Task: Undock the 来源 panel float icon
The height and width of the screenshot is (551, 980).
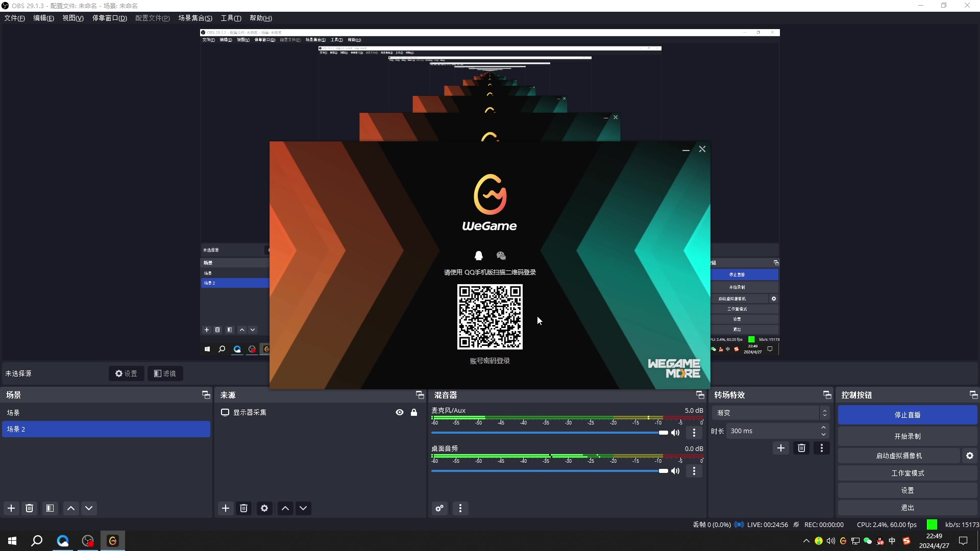Action: (420, 395)
